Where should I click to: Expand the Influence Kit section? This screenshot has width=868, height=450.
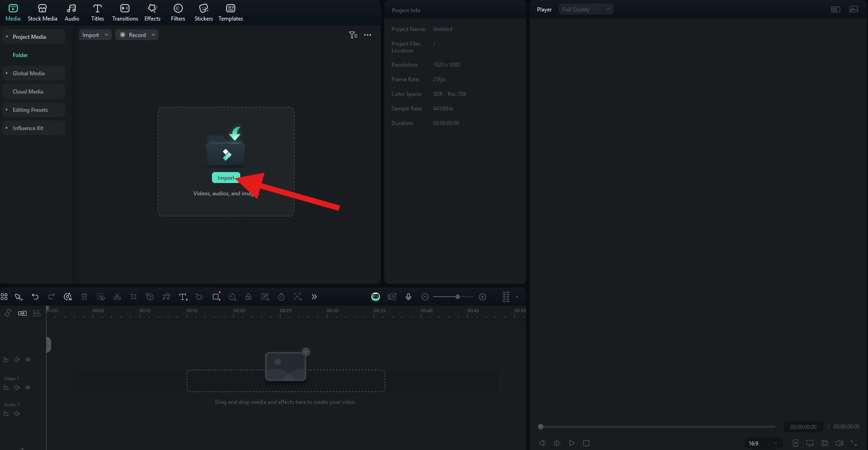click(34, 128)
